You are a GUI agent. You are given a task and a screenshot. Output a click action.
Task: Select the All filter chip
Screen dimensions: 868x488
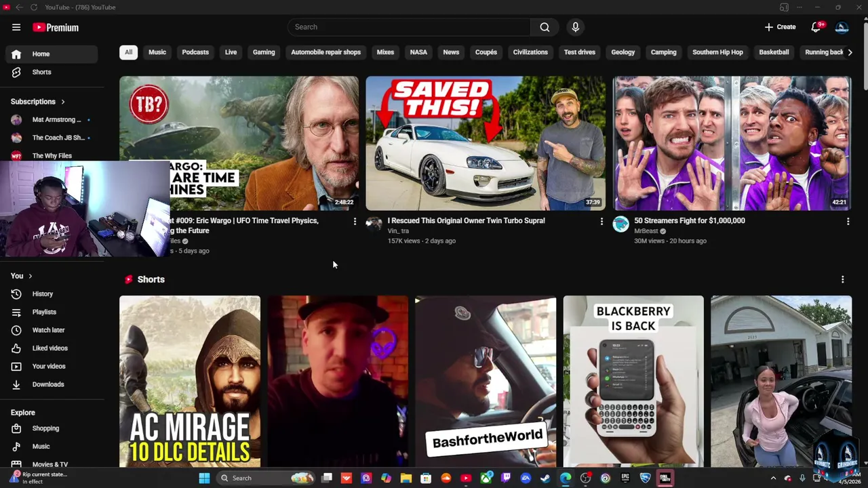pos(128,52)
